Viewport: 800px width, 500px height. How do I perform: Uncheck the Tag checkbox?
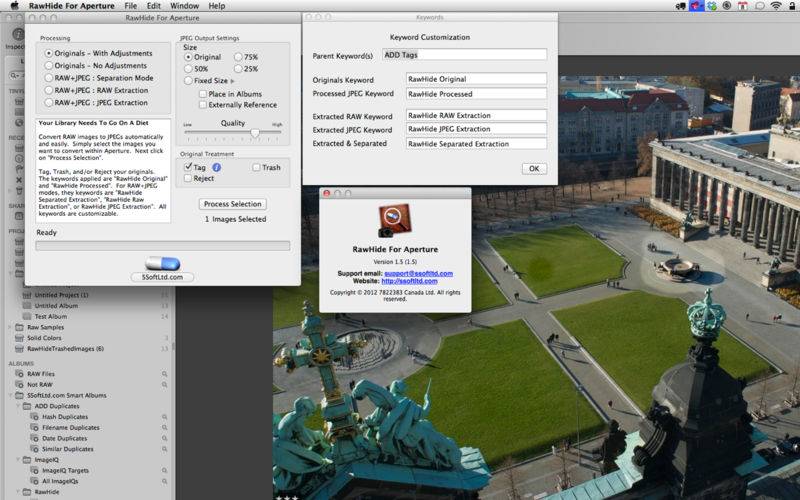tap(188, 167)
